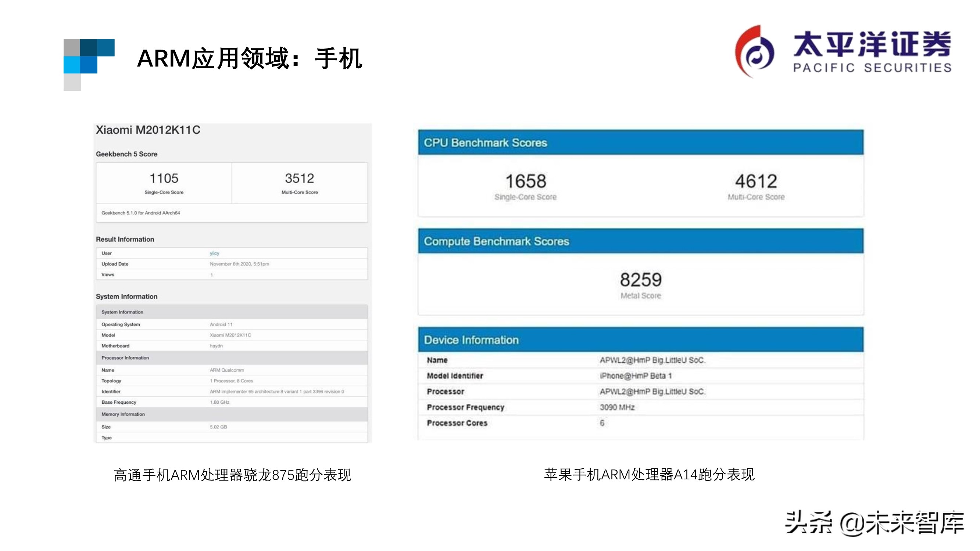Click the Single-Core Score 1105 value
The height and width of the screenshot is (551, 980).
(x=164, y=177)
